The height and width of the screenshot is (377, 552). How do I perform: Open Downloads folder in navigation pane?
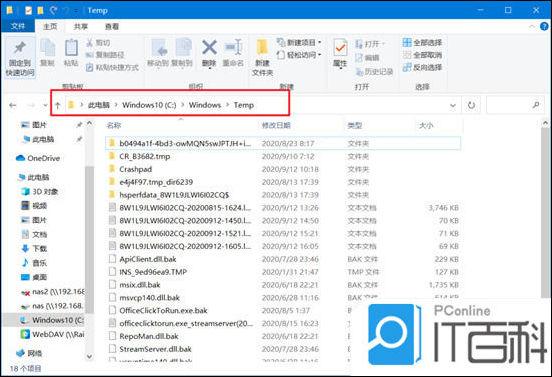coord(34,249)
